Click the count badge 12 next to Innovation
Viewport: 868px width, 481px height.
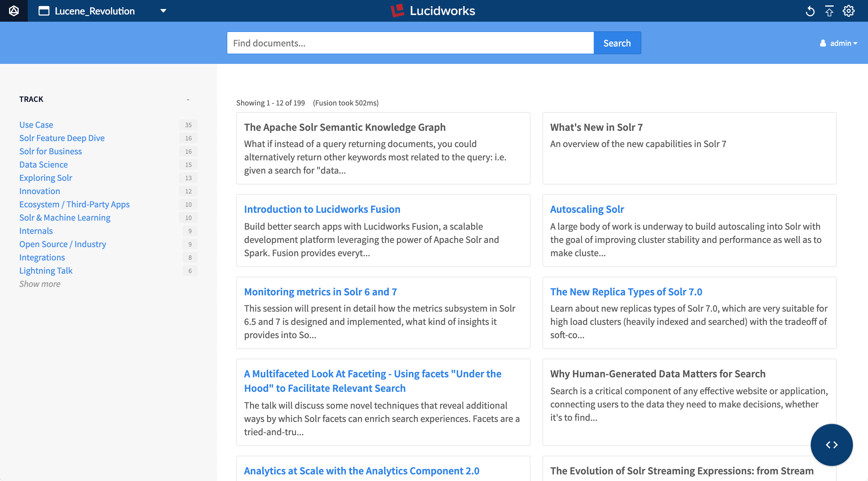pyautogui.click(x=188, y=191)
